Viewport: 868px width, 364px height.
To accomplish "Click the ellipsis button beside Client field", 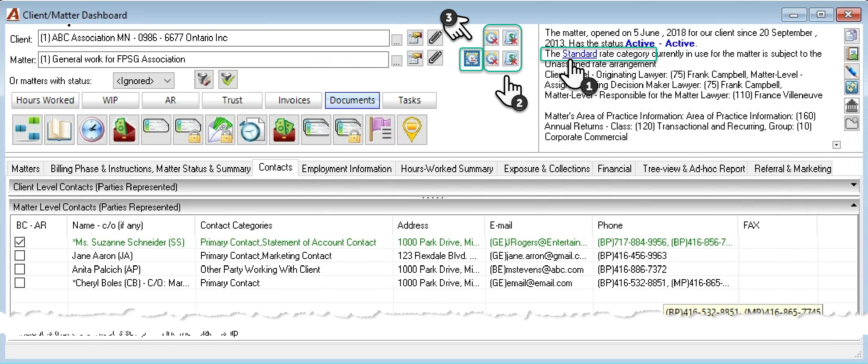I will pos(396,39).
